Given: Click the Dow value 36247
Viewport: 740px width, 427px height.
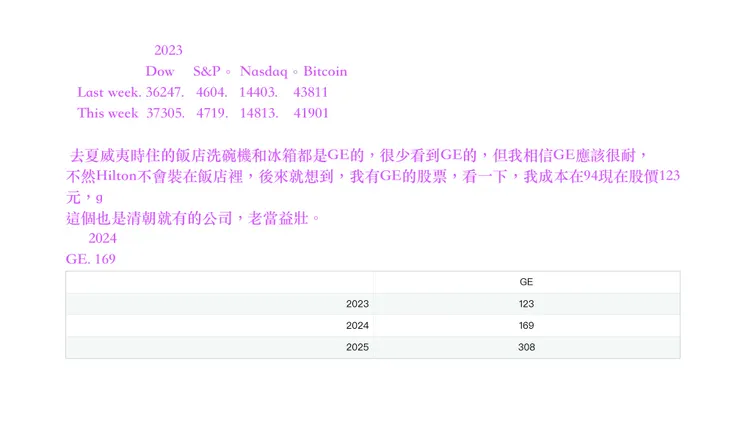Looking at the screenshot, I should click(x=165, y=92).
